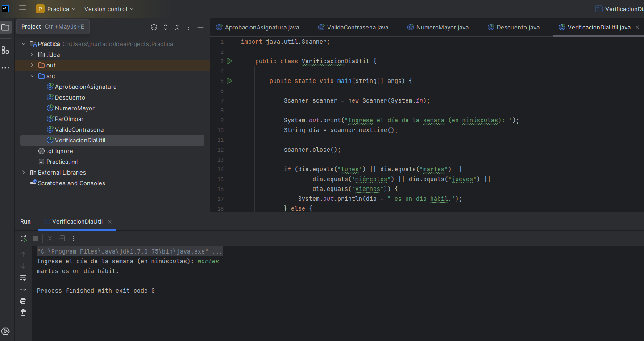The height and width of the screenshot is (341, 644).
Task: Click Up the stack trace arrow
Action: pyautogui.click(x=23, y=254)
